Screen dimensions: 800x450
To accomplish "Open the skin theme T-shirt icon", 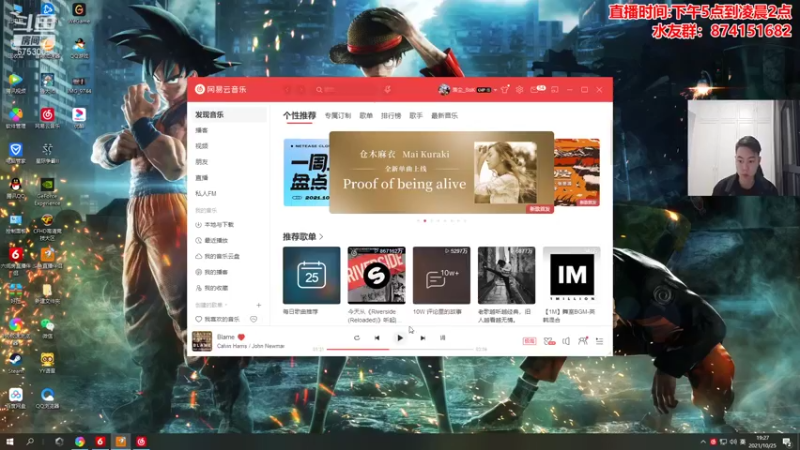I will tap(505, 90).
